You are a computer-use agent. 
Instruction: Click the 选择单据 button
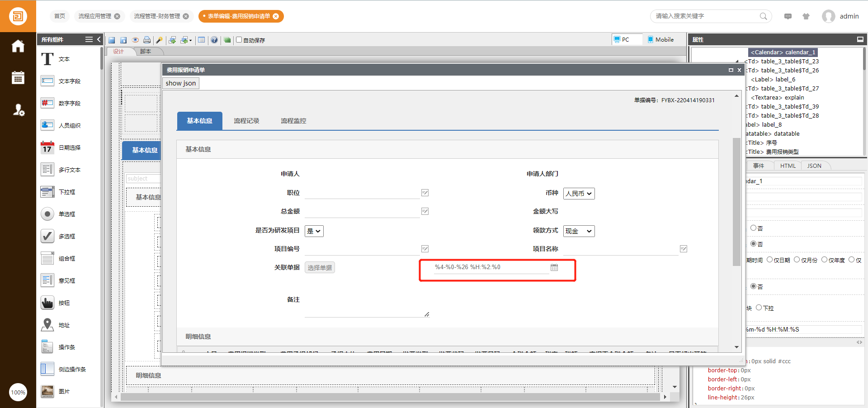tap(320, 268)
